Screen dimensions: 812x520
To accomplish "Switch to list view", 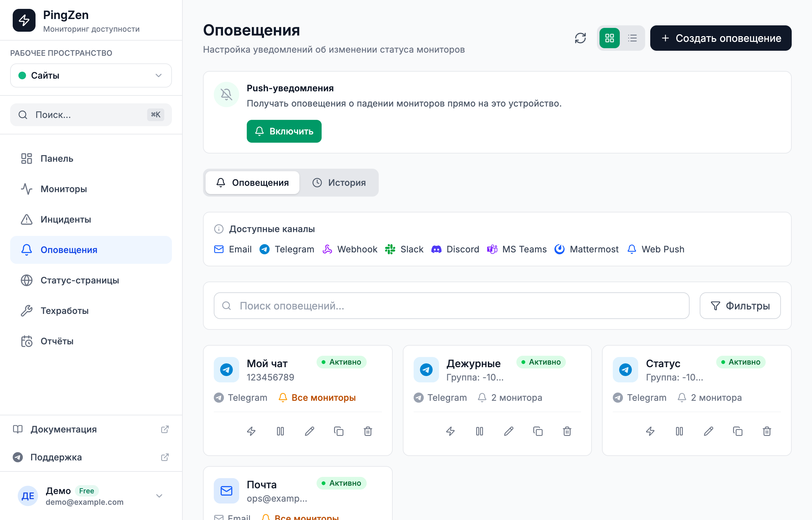I will pyautogui.click(x=632, y=38).
